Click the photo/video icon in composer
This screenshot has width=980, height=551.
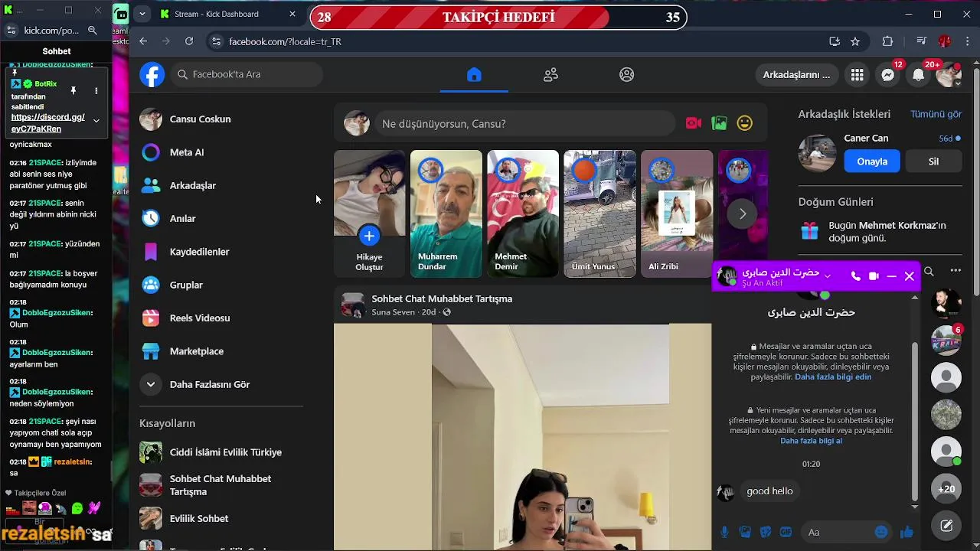click(x=719, y=123)
